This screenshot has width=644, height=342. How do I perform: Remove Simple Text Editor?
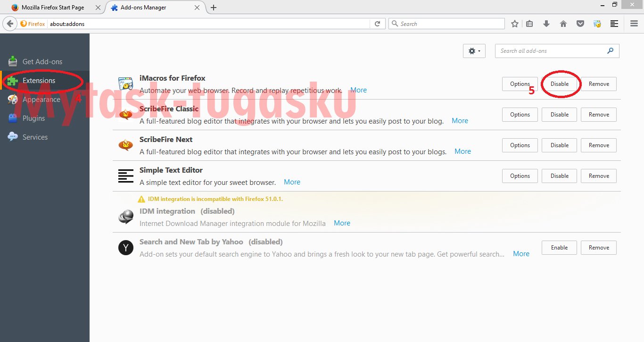click(x=599, y=176)
